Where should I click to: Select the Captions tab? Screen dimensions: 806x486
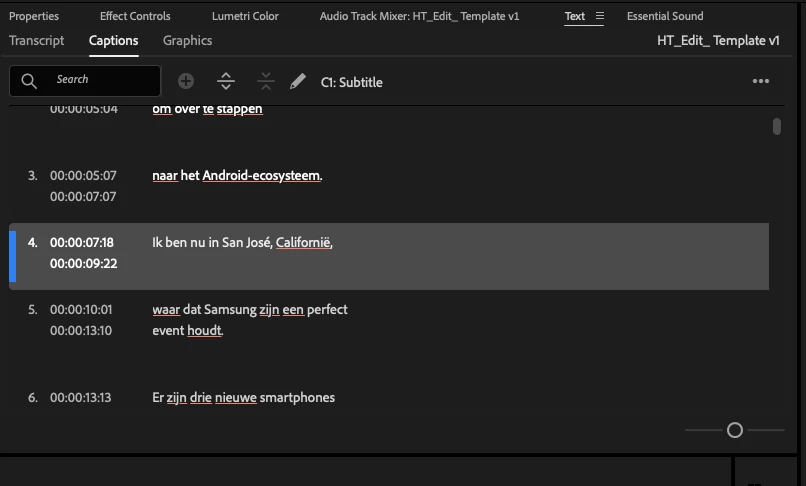[113, 41]
